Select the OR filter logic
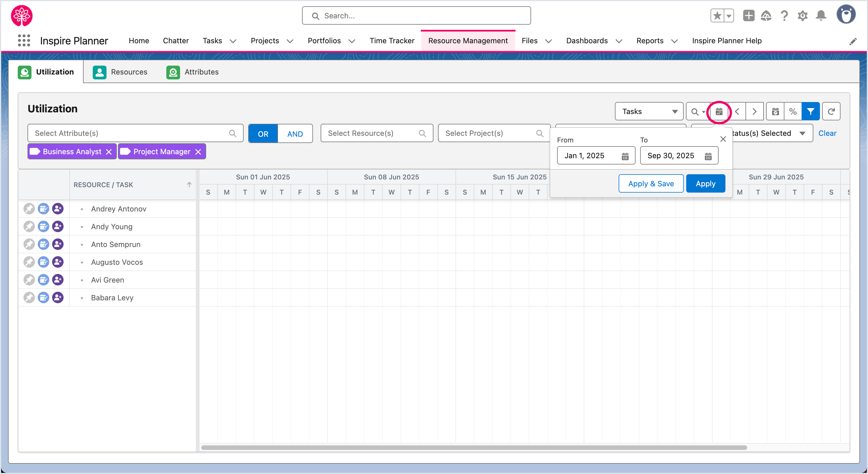The width and height of the screenshot is (868, 474). coord(263,134)
